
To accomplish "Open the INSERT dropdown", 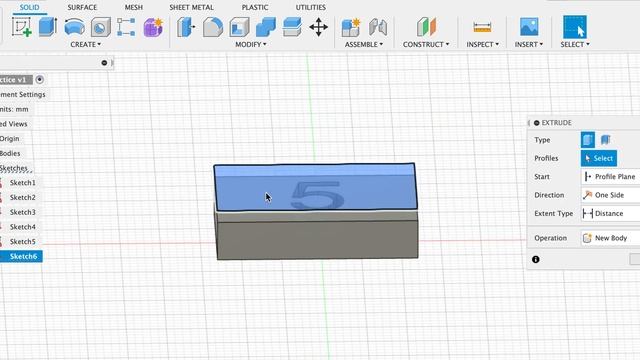I will [529, 44].
